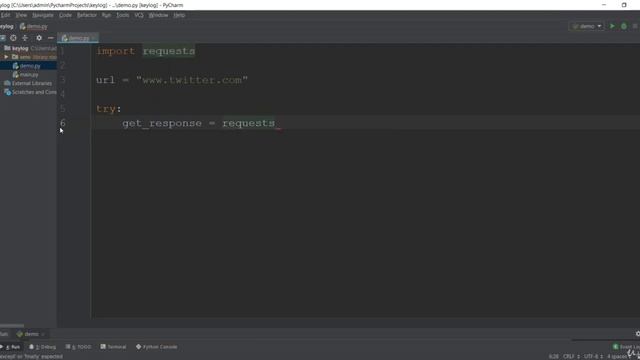
Task: Click line number 6 in the gutter
Action: point(63,123)
